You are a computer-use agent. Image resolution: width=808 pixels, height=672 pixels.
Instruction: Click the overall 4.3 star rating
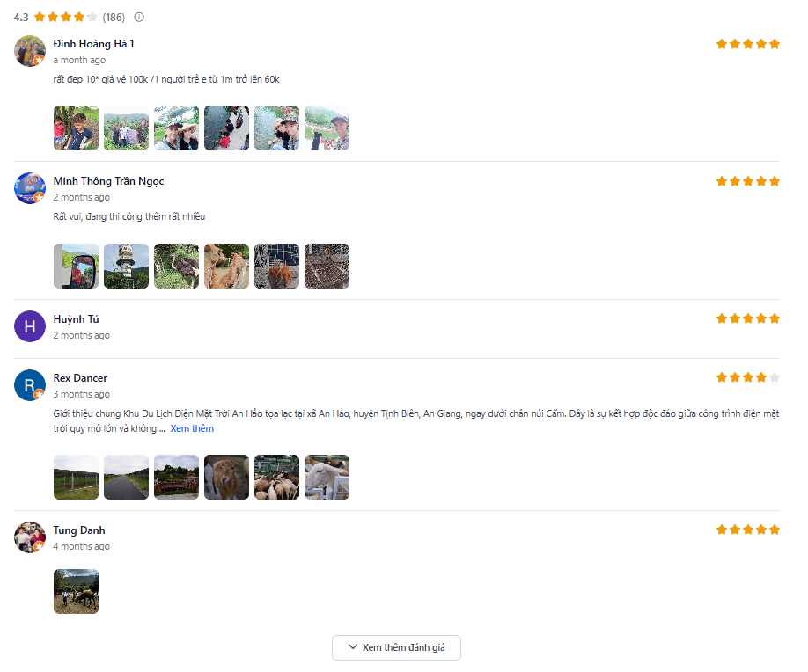tap(66, 17)
